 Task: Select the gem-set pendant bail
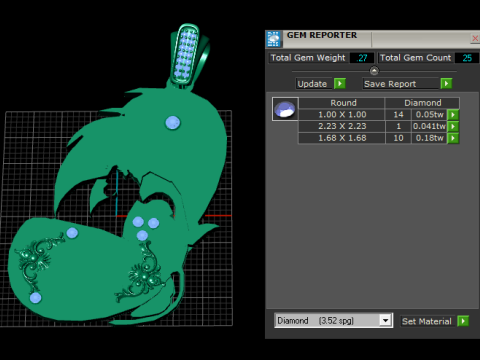(x=187, y=54)
